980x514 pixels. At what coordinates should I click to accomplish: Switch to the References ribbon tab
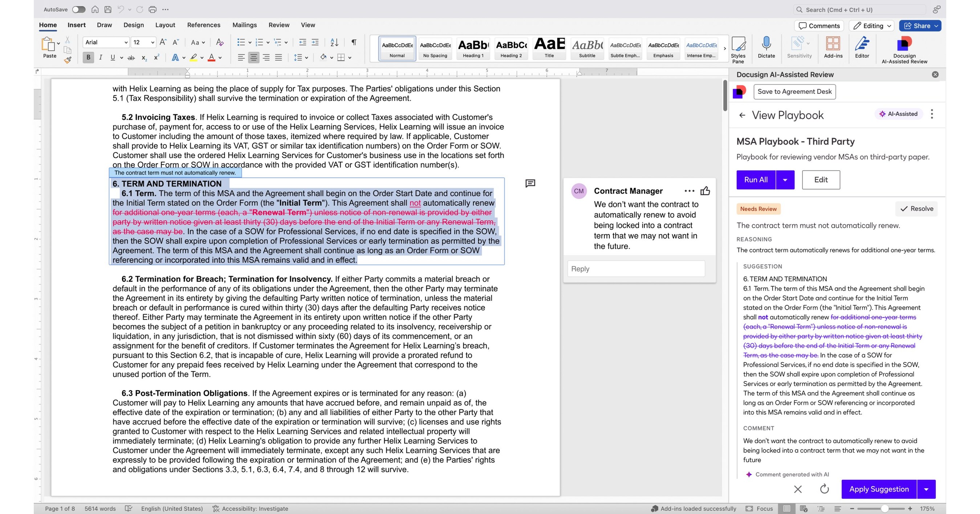204,25
